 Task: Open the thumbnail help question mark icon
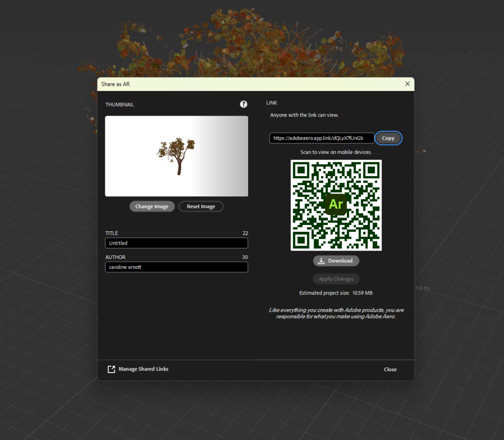(244, 104)
